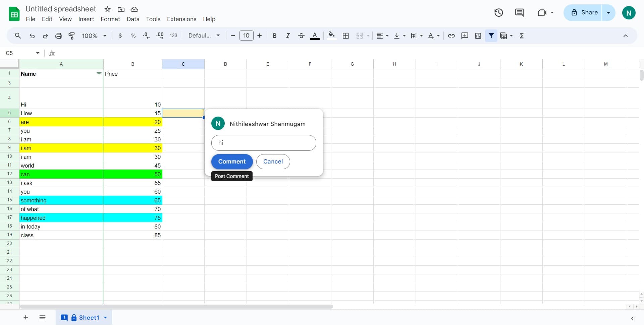This screenshot has height=325, width=644.
Task: Toggle italic formatting
Action: coord(287,36)
